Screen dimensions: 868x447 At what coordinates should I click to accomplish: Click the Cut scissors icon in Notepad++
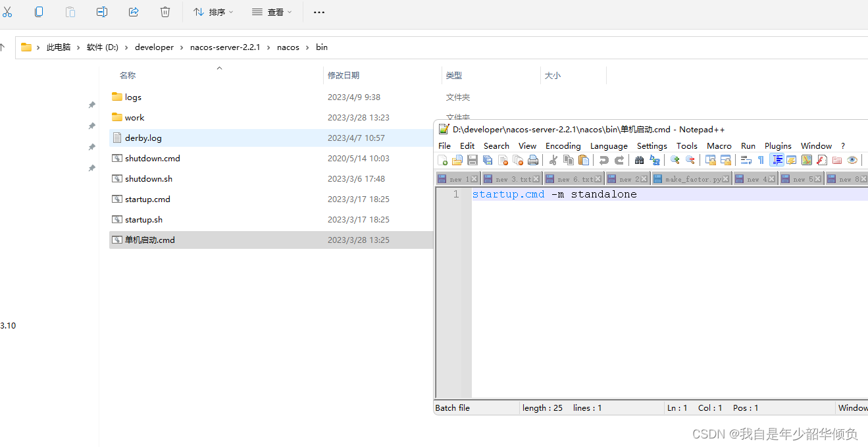click(x=553, y=160)
